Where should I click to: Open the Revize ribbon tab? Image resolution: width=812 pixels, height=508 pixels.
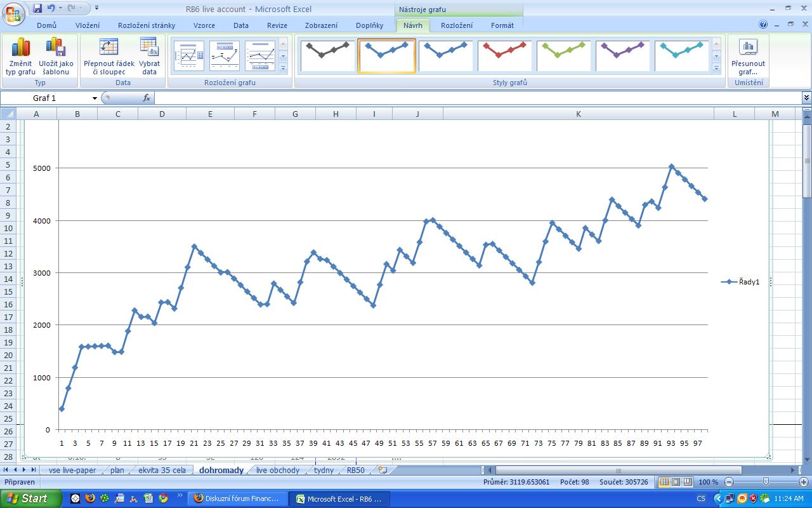[x=277, y=25]
